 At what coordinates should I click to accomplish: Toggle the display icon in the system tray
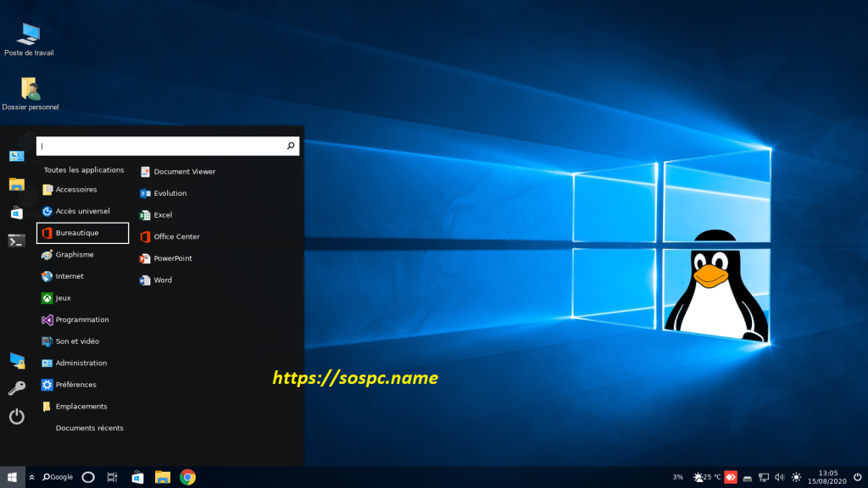763,477
